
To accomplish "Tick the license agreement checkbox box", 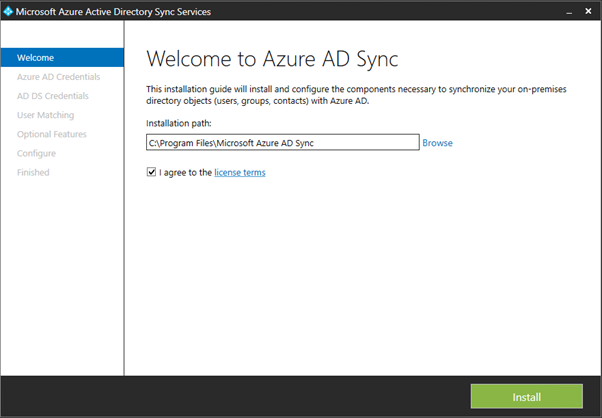I will (151, 172).
